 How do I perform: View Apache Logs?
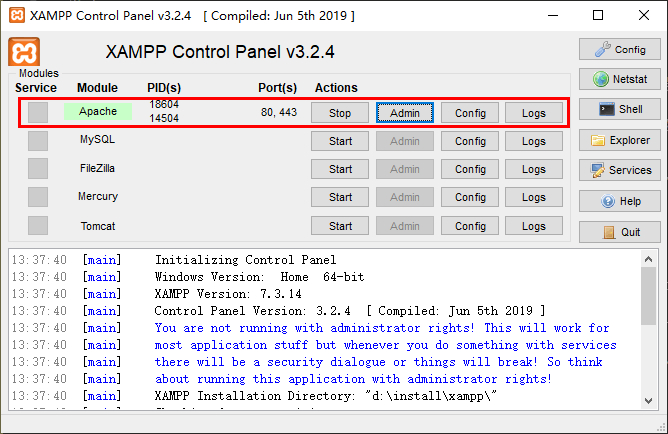[534, 113]
